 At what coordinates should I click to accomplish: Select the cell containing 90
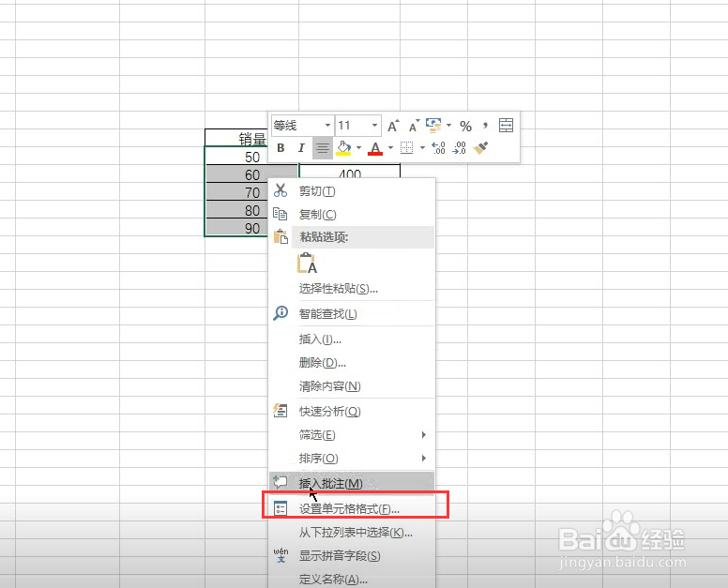236,228
